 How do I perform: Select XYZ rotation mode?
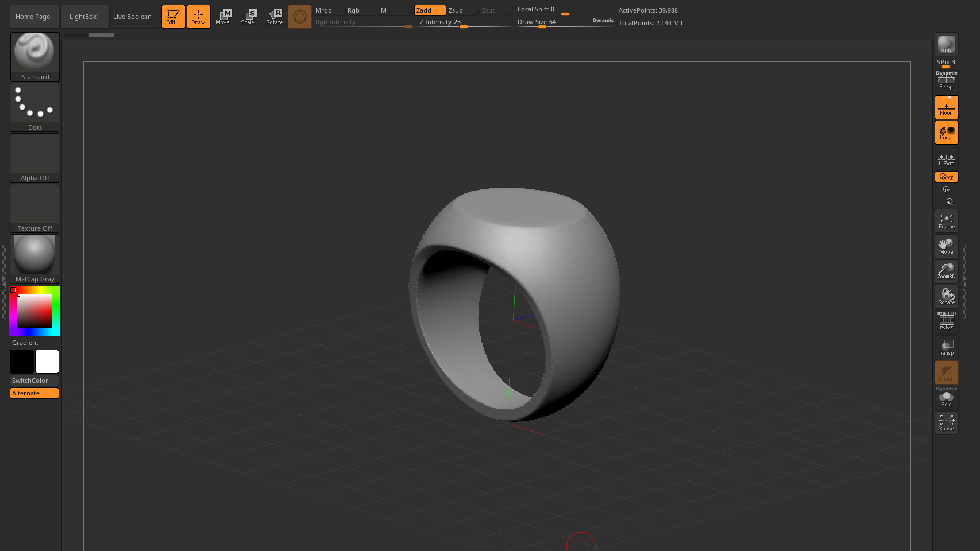point(946,177)
